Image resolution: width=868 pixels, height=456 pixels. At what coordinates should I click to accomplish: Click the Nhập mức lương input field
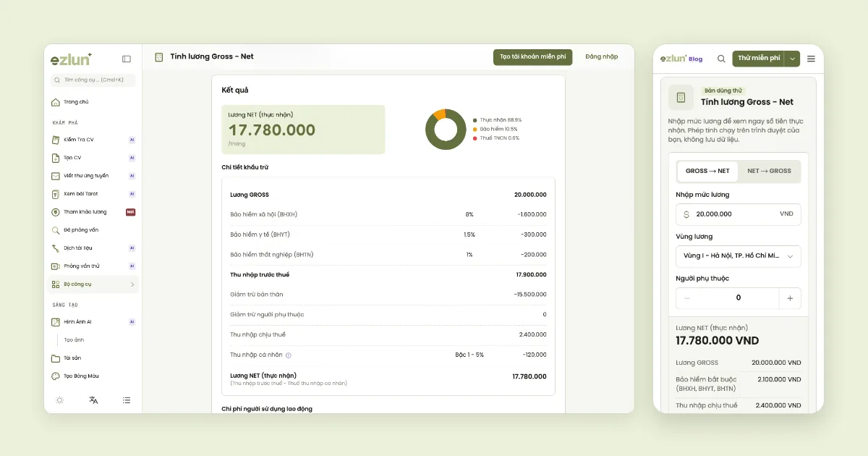coord(739,214)
